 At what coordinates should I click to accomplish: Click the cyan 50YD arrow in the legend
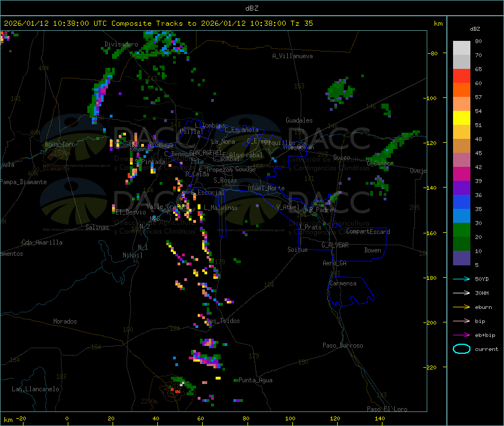pos(461,279)
